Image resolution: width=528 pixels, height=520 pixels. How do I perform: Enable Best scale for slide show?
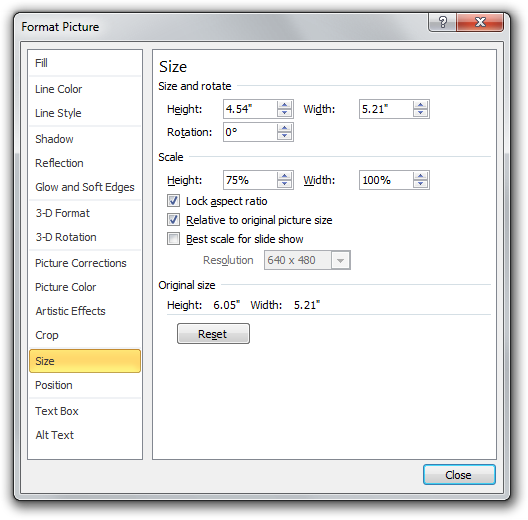pyautogui.click(x=173, y=239)
